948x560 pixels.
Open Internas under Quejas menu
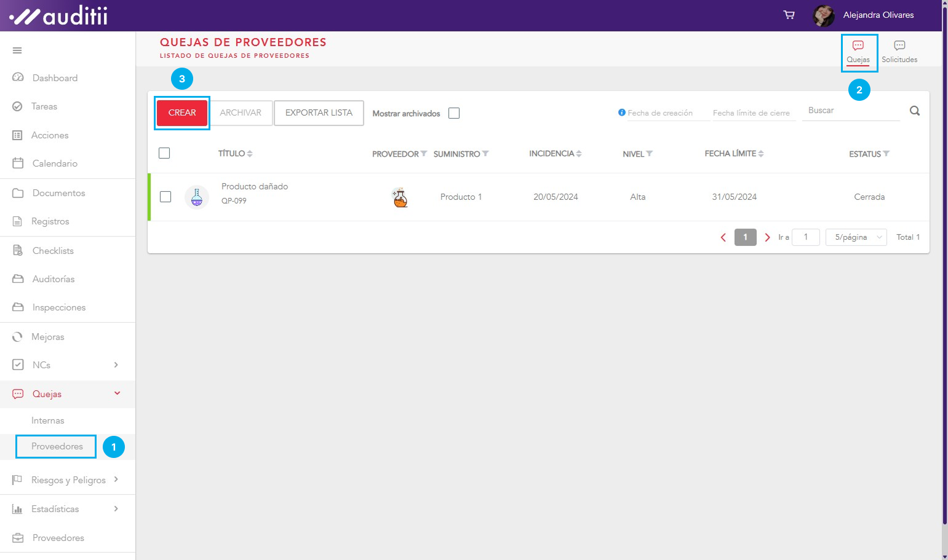48,420
